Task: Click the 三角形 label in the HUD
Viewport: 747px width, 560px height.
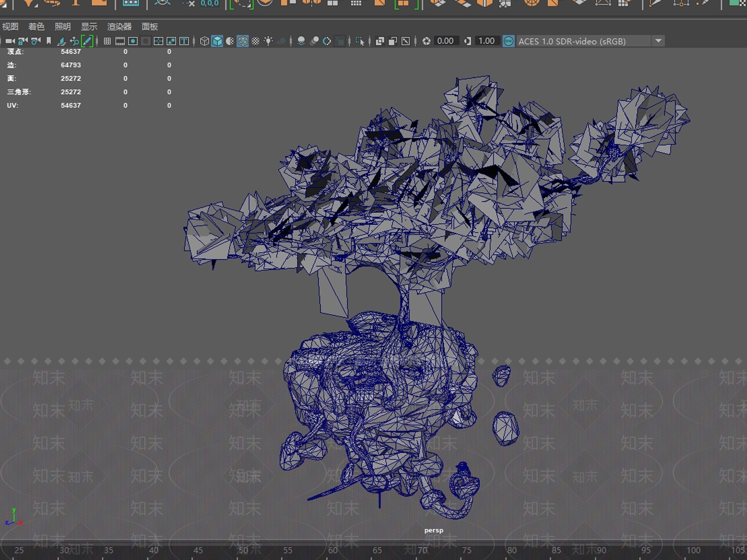Action: pyautogui.click(x=19, y=92)
